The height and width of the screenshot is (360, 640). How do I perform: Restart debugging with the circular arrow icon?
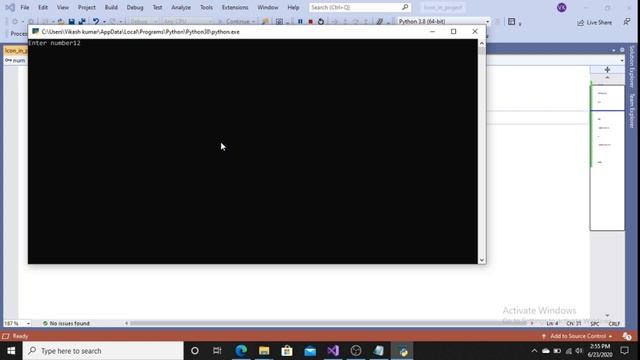321,21
